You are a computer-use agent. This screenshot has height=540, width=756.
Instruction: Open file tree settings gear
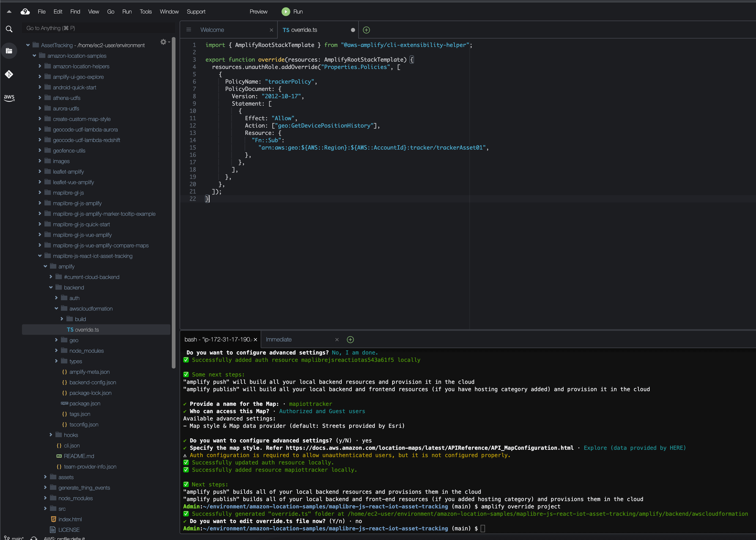pyautogui.click(x=163, y=42)
